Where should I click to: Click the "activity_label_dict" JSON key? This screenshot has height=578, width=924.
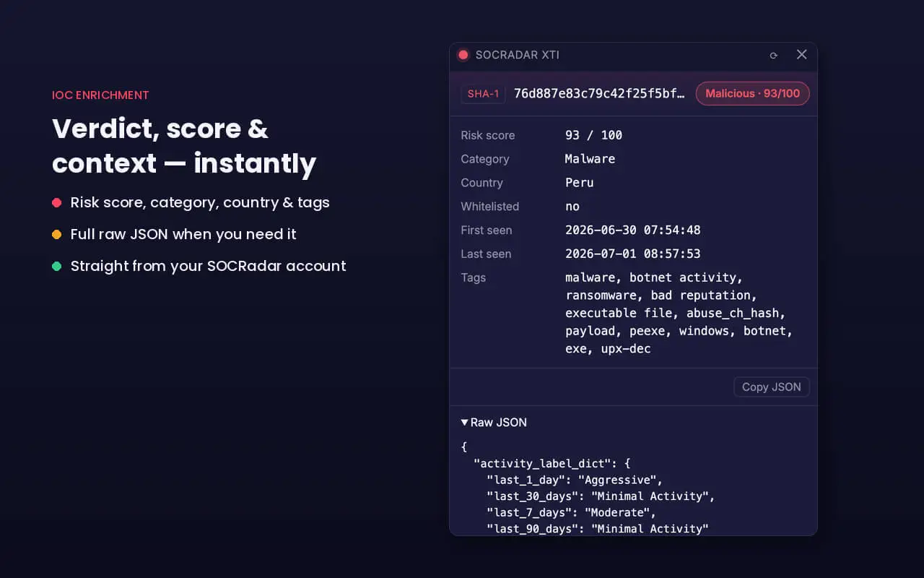pos(545,463)
